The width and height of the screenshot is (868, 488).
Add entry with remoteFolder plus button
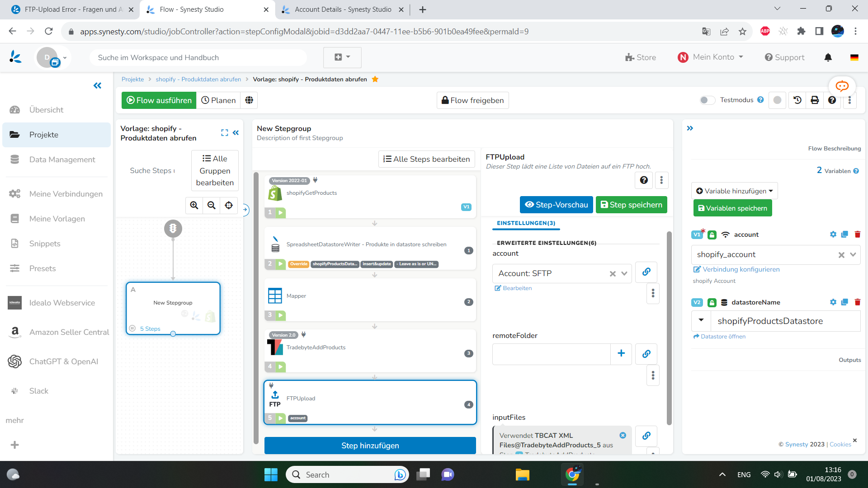621,354
